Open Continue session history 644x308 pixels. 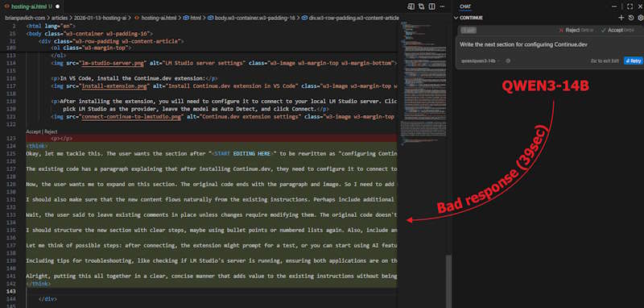[x=631, y=18]
